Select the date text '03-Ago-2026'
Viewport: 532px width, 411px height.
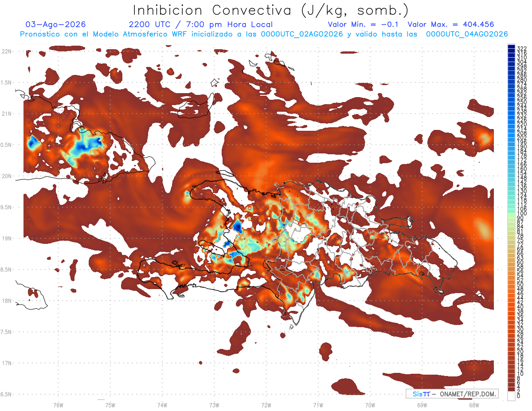pos(56,24)
